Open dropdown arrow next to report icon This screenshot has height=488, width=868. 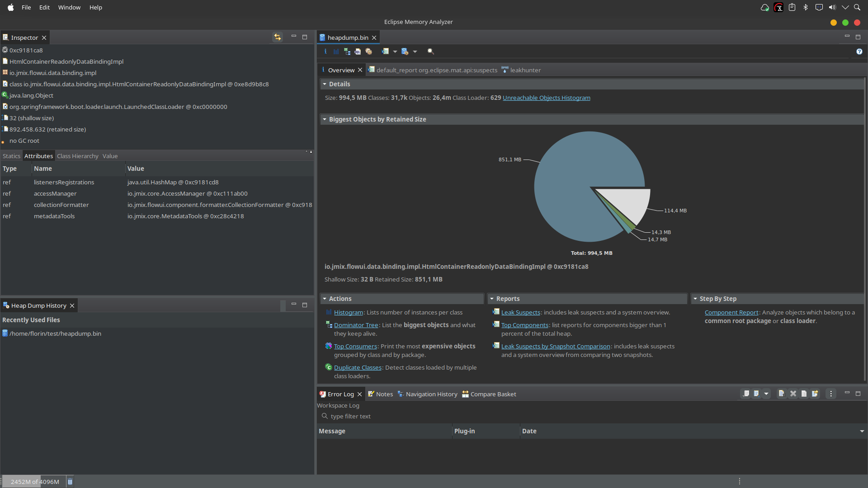click(x=395, y=52)
